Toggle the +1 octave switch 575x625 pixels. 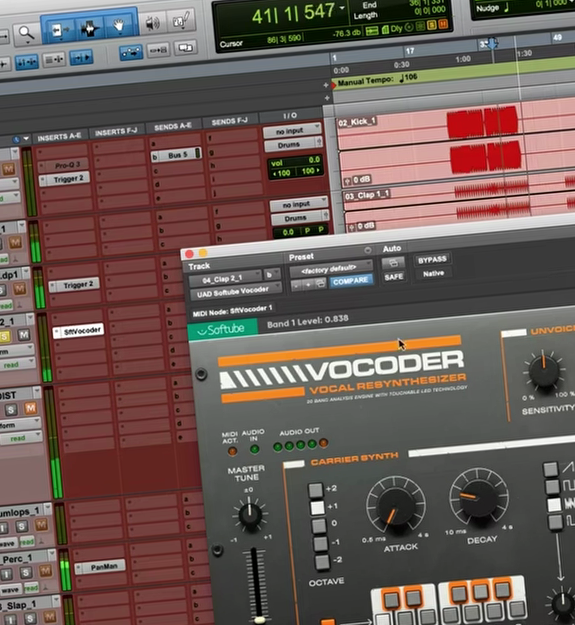point(317,507)
